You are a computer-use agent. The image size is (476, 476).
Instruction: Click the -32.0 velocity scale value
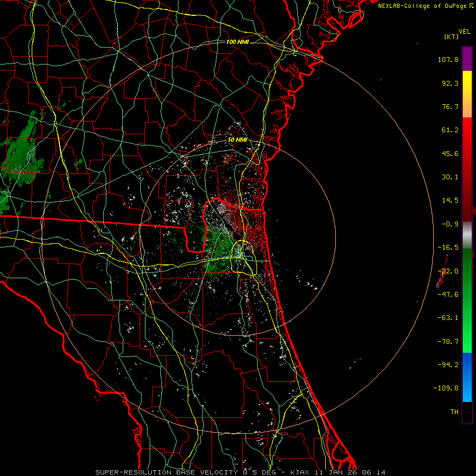[448, 271]
